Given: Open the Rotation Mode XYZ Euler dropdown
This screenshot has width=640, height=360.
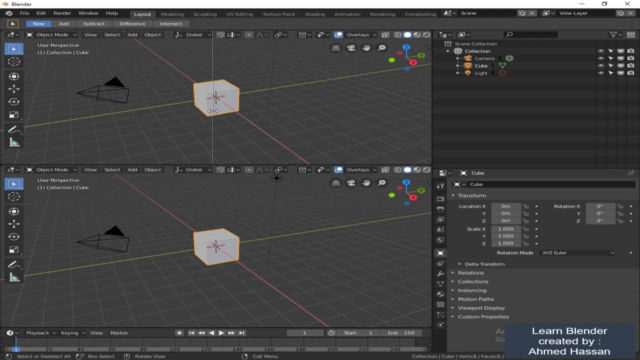Looking at the screenshot, I should coord(578,253).
